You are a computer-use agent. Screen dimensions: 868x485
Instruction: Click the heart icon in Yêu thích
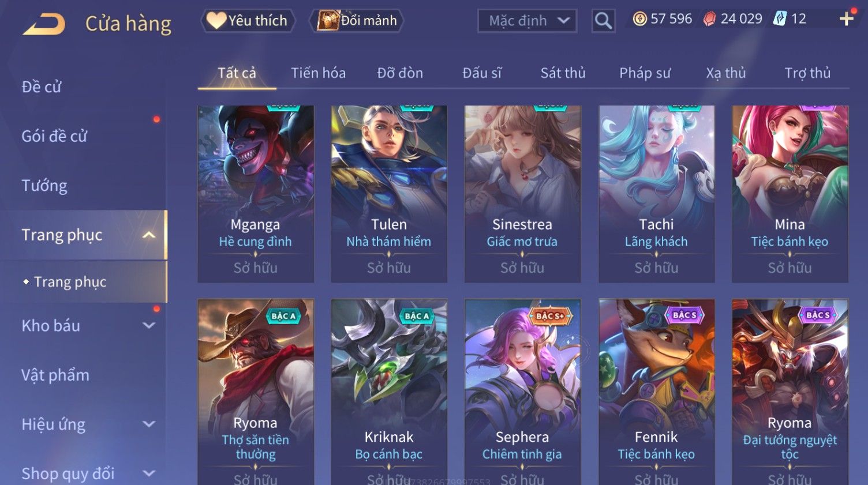tap(216, 20)
